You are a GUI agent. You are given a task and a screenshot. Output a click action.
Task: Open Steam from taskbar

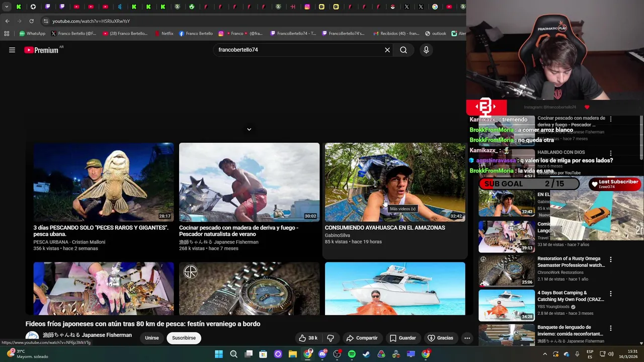pyautogui.click(x=366, y=354)
